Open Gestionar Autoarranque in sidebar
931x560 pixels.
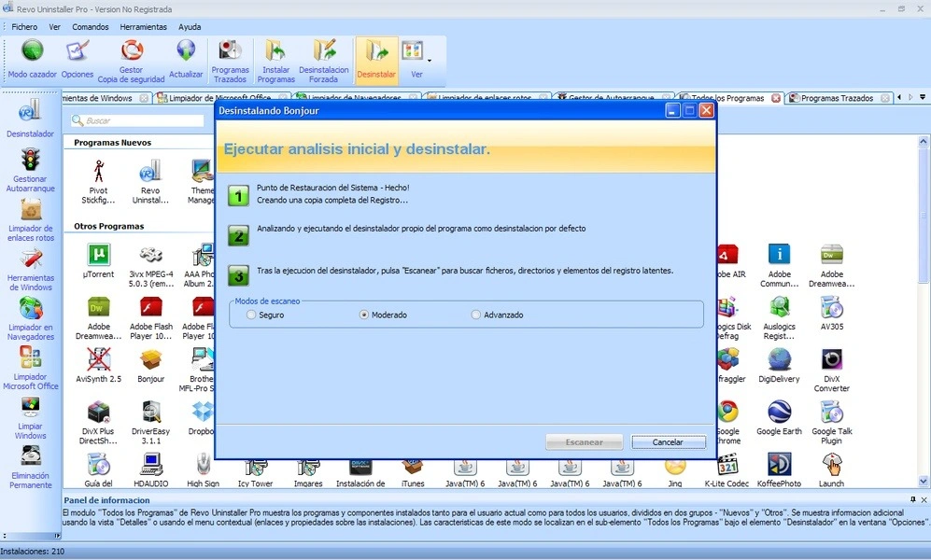[30, 170]
